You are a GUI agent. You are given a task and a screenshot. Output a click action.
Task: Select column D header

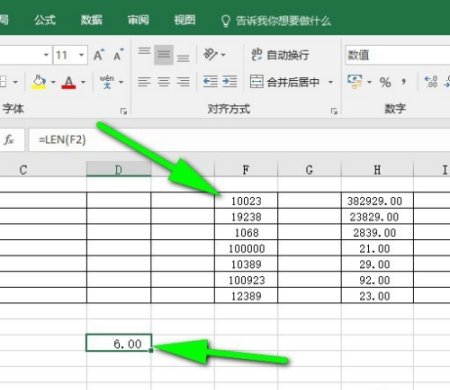click(x=118, y=169)
